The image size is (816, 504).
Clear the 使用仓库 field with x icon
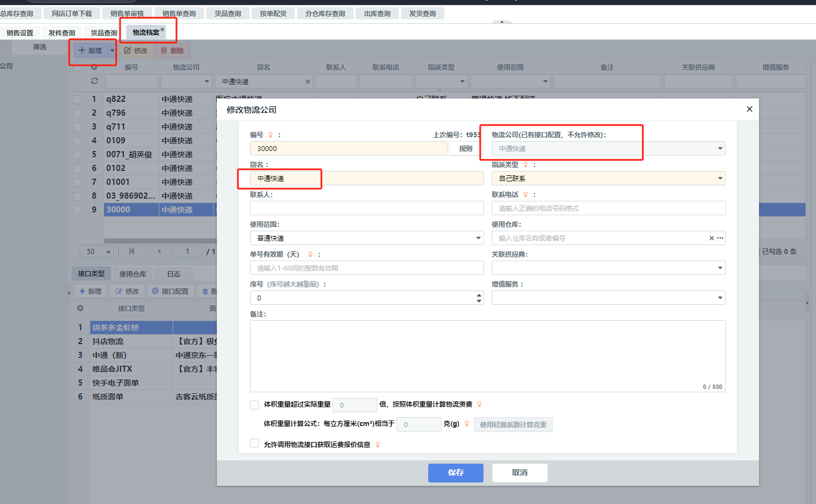point(711,238)
